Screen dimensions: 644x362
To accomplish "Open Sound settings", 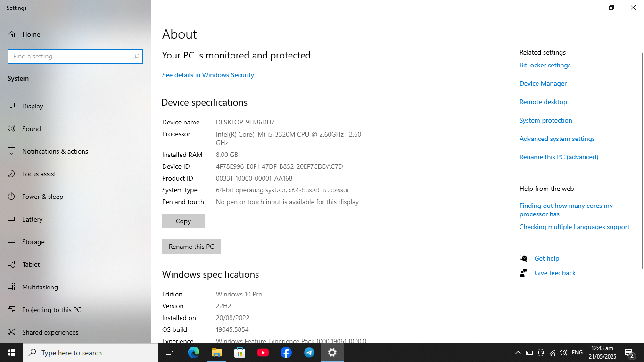I will (75, 129).
